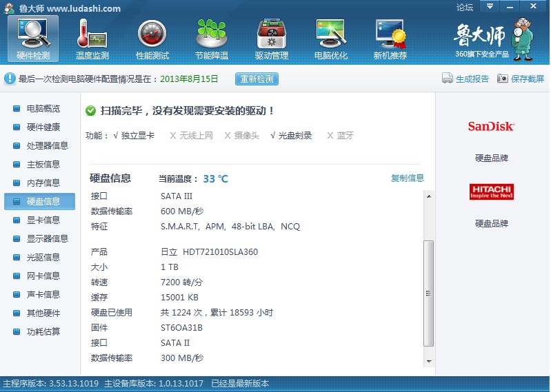Click the SanDisk brand logo
Viewport: 551px width, 392px height.
pos(491,126)
